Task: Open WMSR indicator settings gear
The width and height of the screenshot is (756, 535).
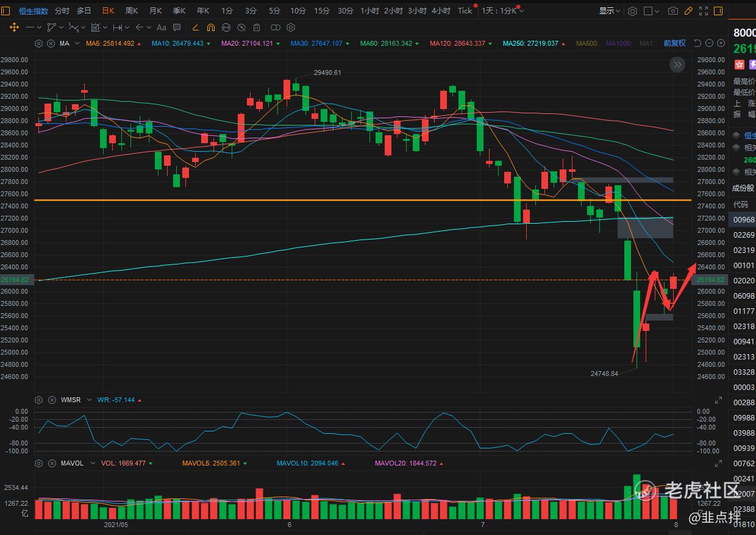Action: 38,400
